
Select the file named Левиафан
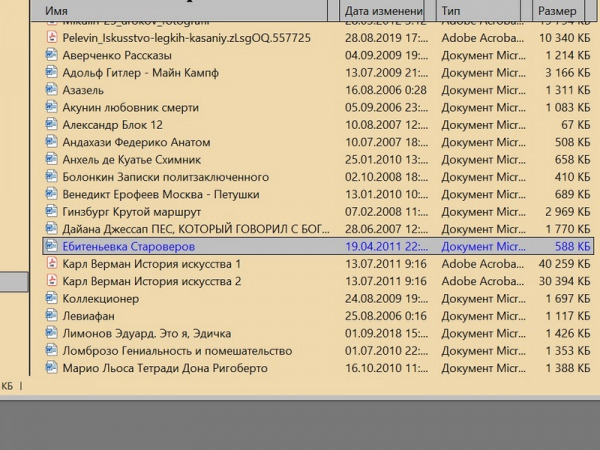[x=88, y=316]
